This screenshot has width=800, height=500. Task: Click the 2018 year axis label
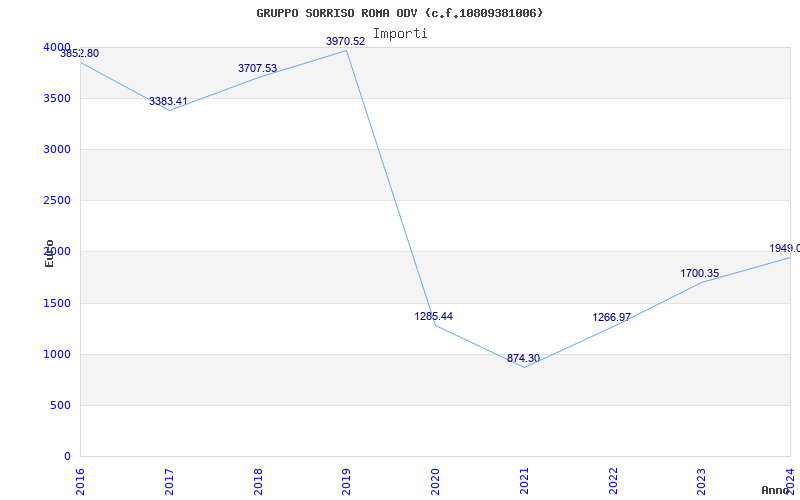click(x=258, y=482)
